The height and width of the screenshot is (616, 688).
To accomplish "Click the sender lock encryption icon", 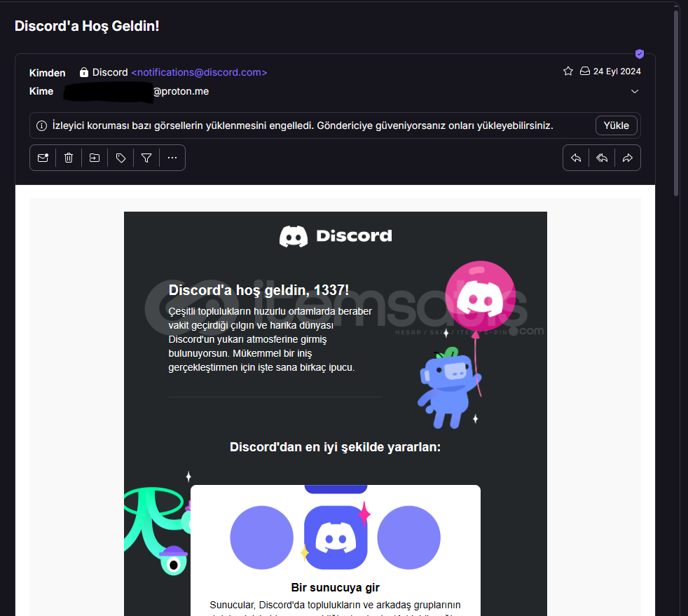I will click(x=84, y=72).
